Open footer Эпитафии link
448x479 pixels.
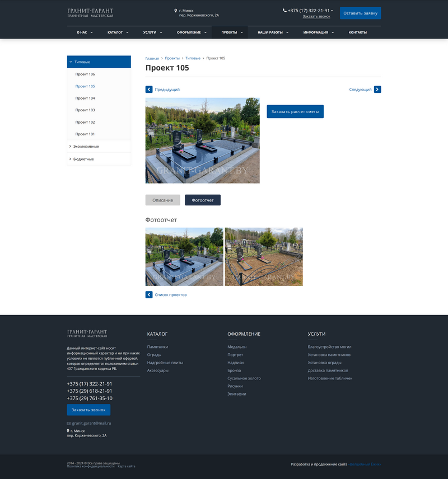point(237,394)
